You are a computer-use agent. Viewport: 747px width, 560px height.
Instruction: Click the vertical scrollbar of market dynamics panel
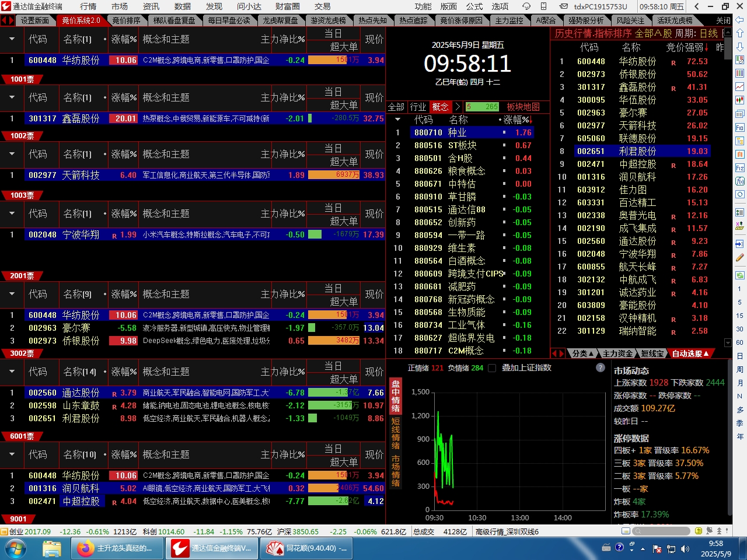tap(729, 437)
